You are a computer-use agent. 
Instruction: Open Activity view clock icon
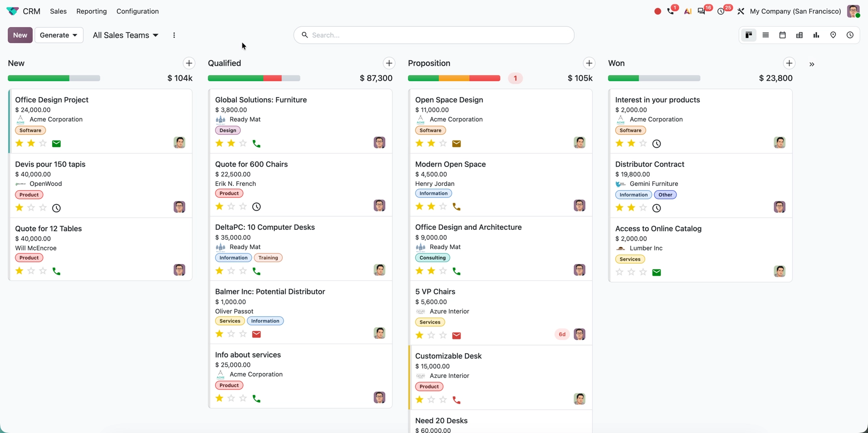coord(850,35)
